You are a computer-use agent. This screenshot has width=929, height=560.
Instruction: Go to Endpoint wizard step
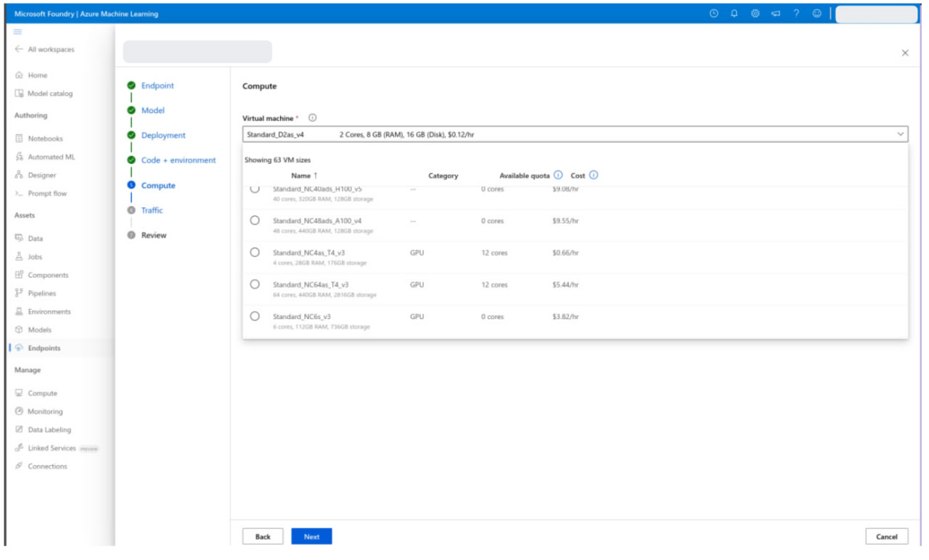tap(157, 86)
